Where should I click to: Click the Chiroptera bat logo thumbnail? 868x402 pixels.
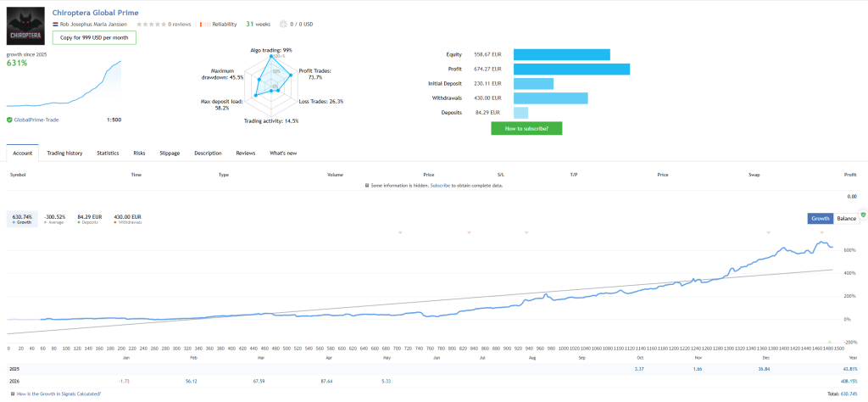pyautogui.click(x=26, y=26)
